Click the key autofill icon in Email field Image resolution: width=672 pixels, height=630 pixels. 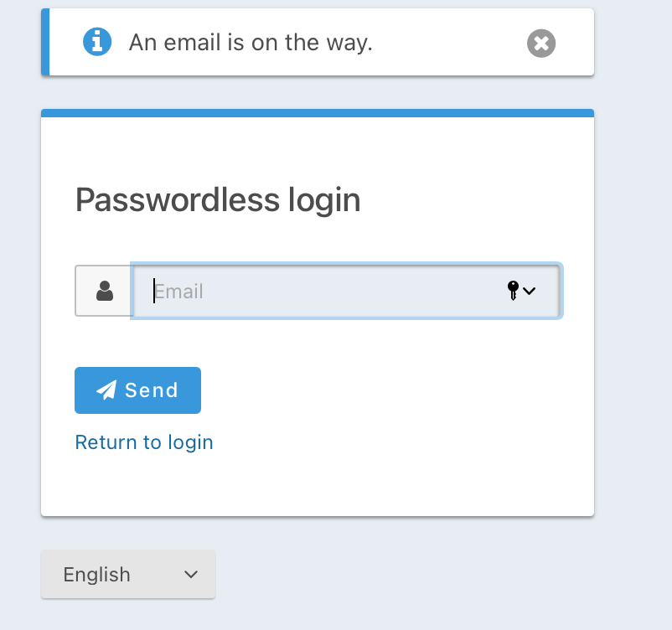click(x=513, y=291)
